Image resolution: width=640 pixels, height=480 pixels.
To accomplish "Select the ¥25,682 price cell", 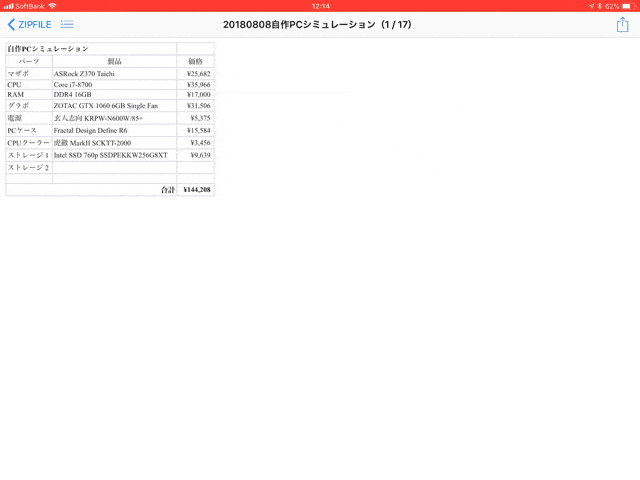I will (196, 73).
